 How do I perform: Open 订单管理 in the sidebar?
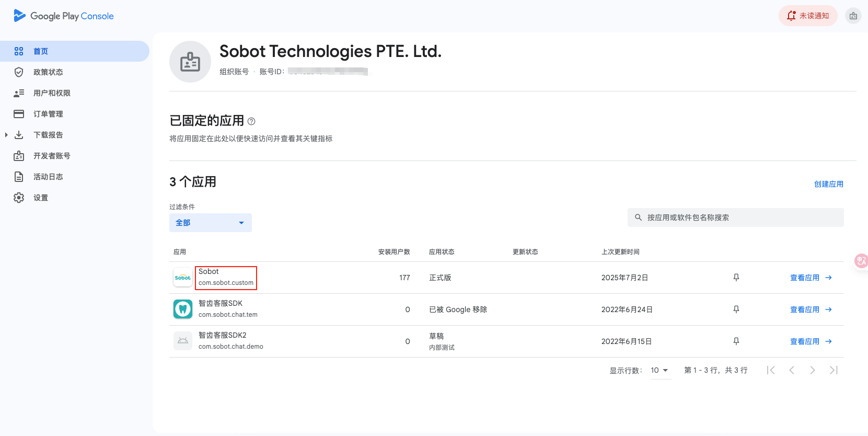(75, 114)
